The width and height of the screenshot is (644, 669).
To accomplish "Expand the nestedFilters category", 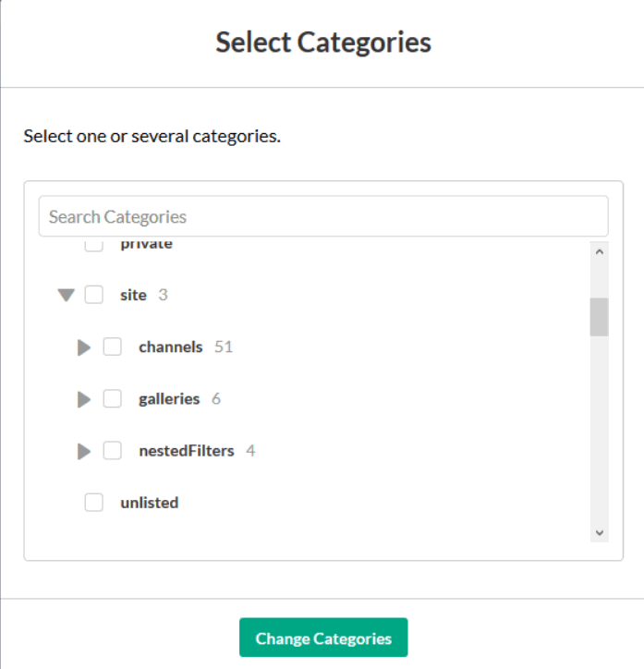I will 84,451.
